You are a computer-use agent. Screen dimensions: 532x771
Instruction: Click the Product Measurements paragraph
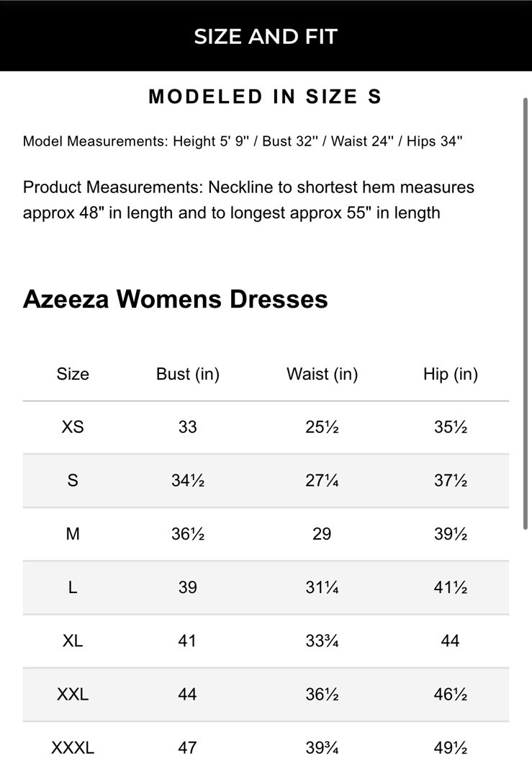click(x=248, y=200)
